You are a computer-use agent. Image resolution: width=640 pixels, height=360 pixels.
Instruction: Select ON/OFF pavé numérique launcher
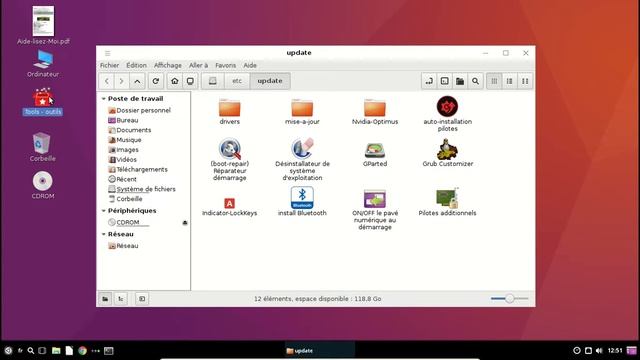point(375,209)
